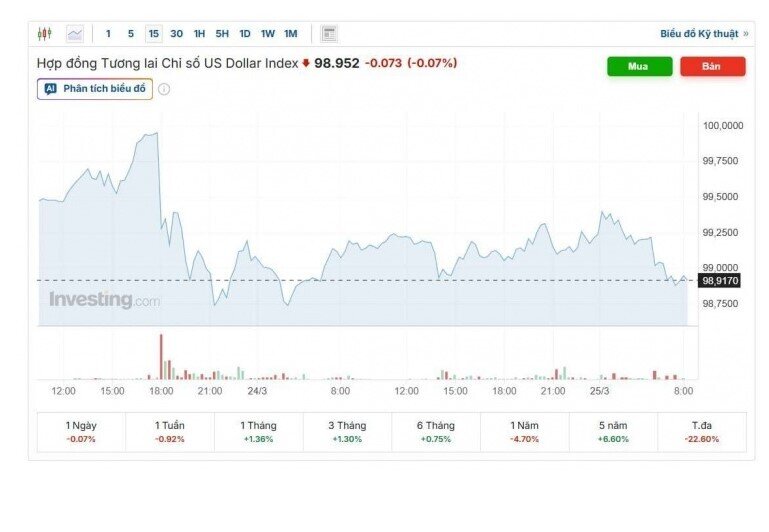
Task: Select the 5 năm period
Action: [613, 432]
